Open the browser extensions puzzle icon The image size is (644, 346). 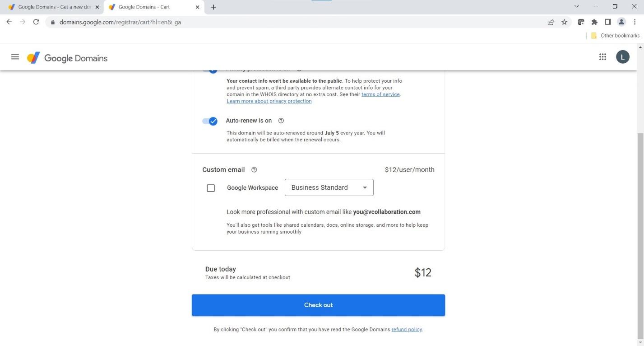[594, 22]
